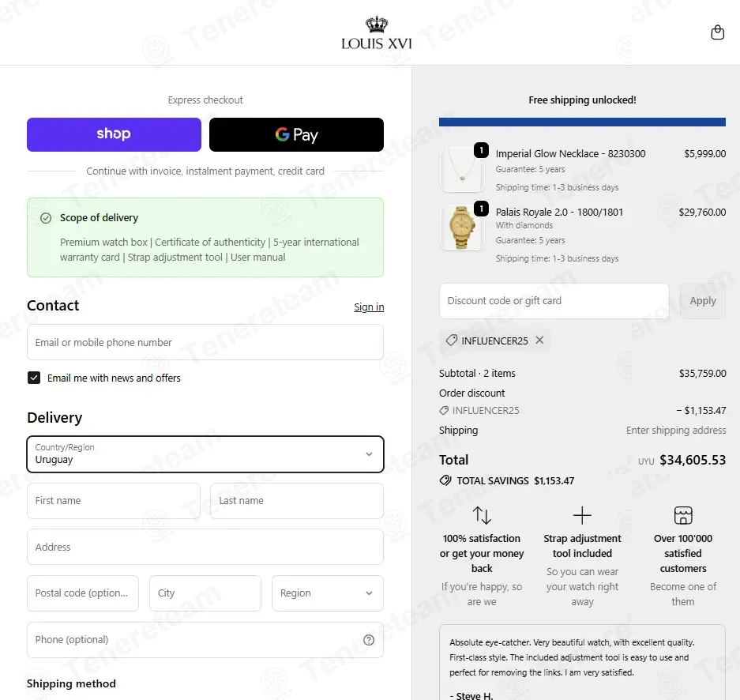
Task: Pay with the Shop Pay button
Action: (114, 134)
